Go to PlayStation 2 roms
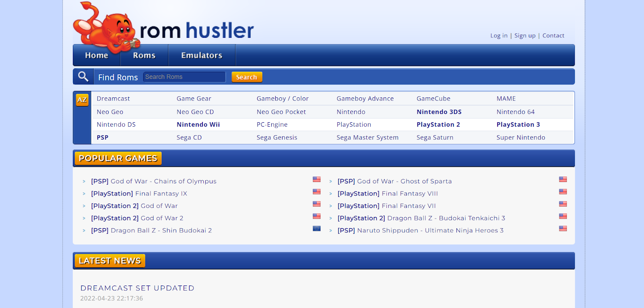The image size is (644, 308). tap(438, 125)
